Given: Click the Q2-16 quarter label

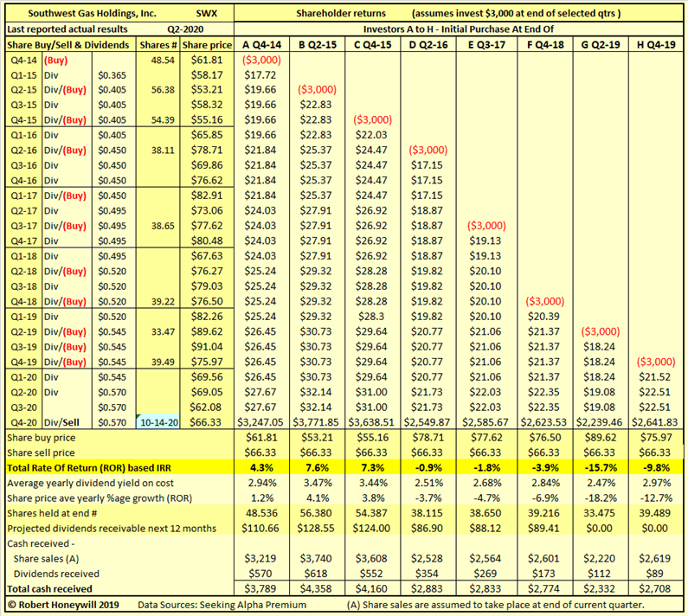Looking at the screenshot, I should coord(23,151).
